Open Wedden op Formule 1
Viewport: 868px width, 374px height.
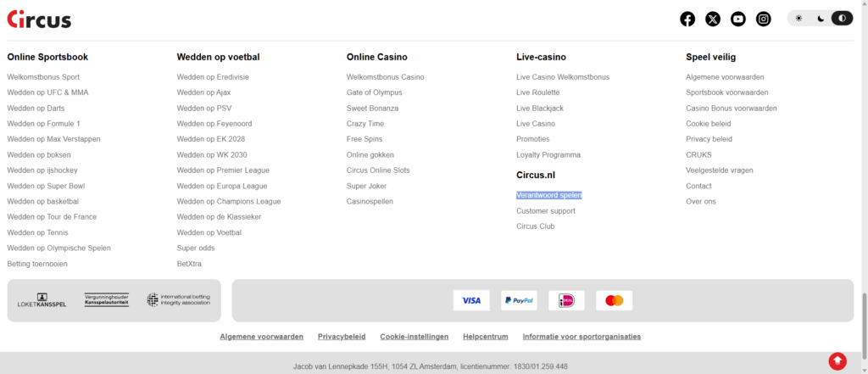pos(44,124)
